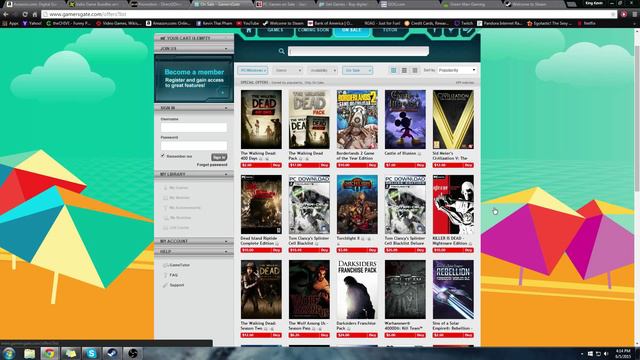Screen dimensions: 640x360
Task: Open the Genre filter dropdown
Action: pyautogui.click(x=288, y=71)
